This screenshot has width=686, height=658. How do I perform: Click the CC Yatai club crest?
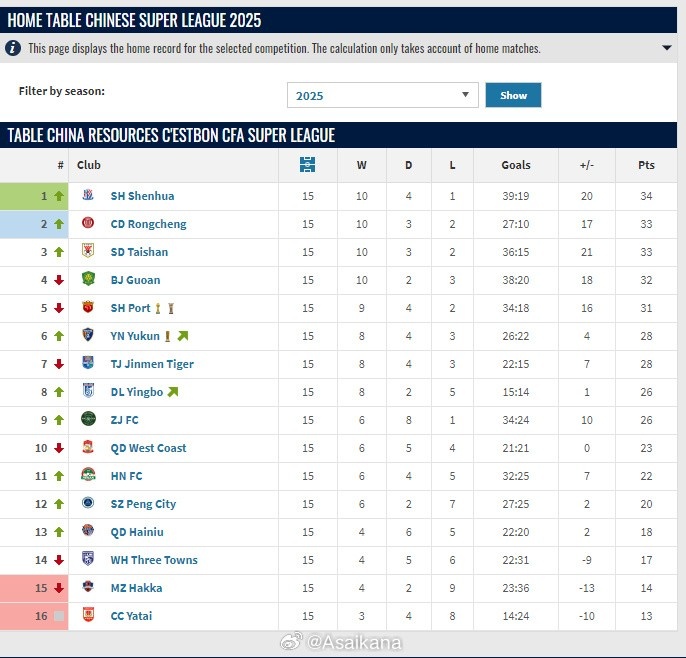tap(88, 616)
